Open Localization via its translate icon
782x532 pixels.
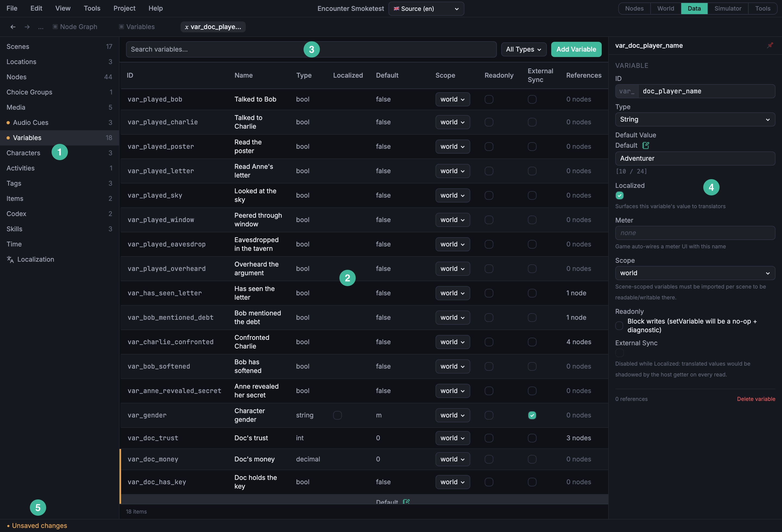click(10, 259)
